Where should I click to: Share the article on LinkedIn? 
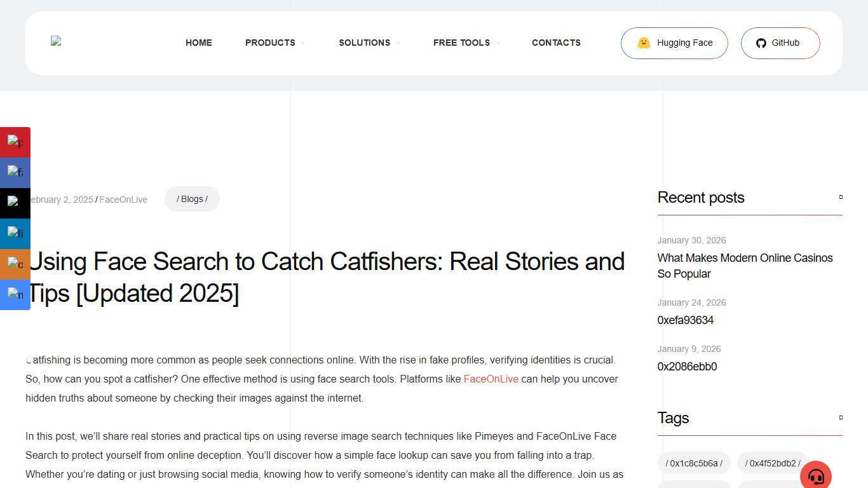tap(15, 233)
